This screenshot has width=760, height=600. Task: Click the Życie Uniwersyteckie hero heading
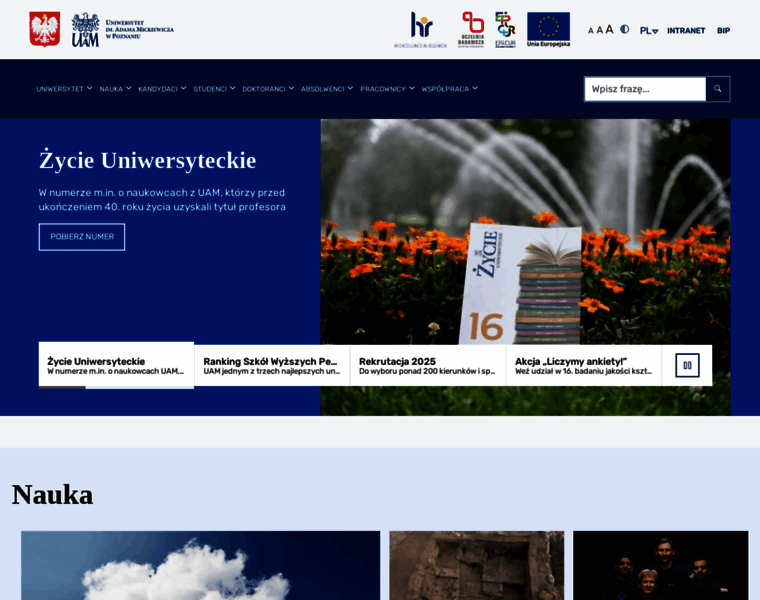click(x=147, y=160)
